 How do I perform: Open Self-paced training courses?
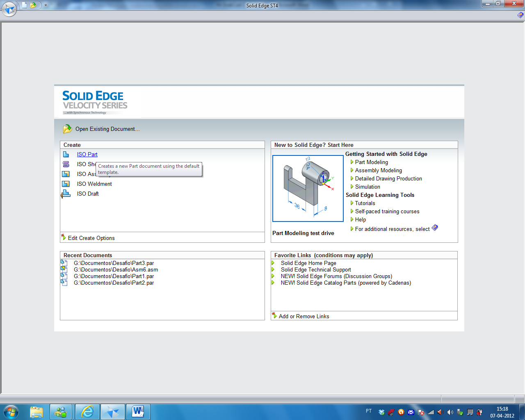pyautogui.click(x=387, y=212)
